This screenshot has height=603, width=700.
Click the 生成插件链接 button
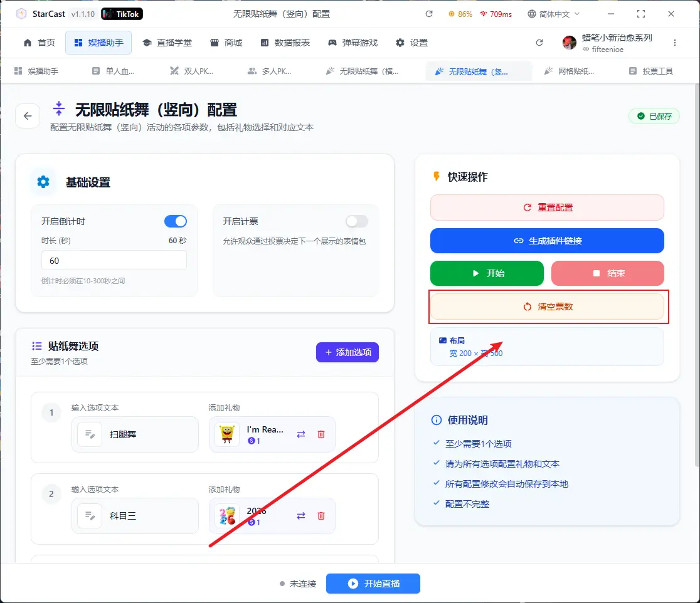click(546, 241)
